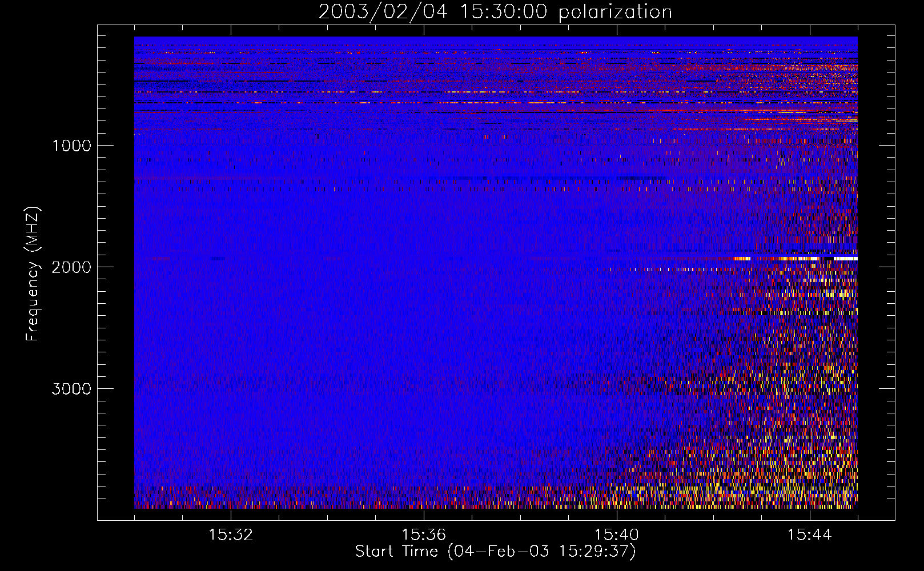Click the plot title '2003/02/04 15:30:00 polarization'
Viewport: 924px width, 571px height.
click(495, 12)
